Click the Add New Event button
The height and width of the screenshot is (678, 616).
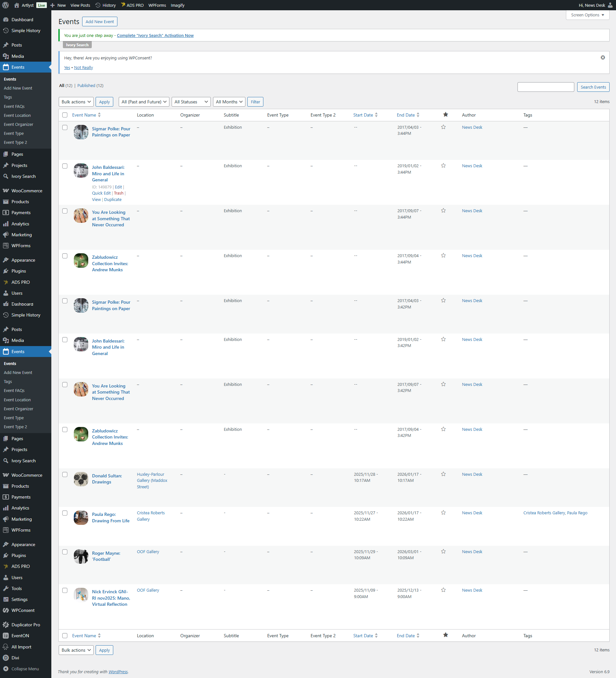point(99,22)
